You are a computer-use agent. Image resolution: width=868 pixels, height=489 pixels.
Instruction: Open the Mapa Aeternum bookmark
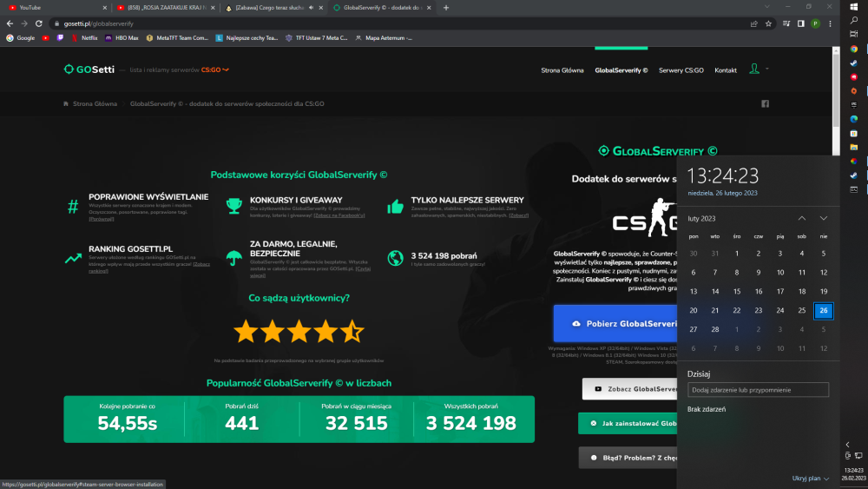(384, 37)
